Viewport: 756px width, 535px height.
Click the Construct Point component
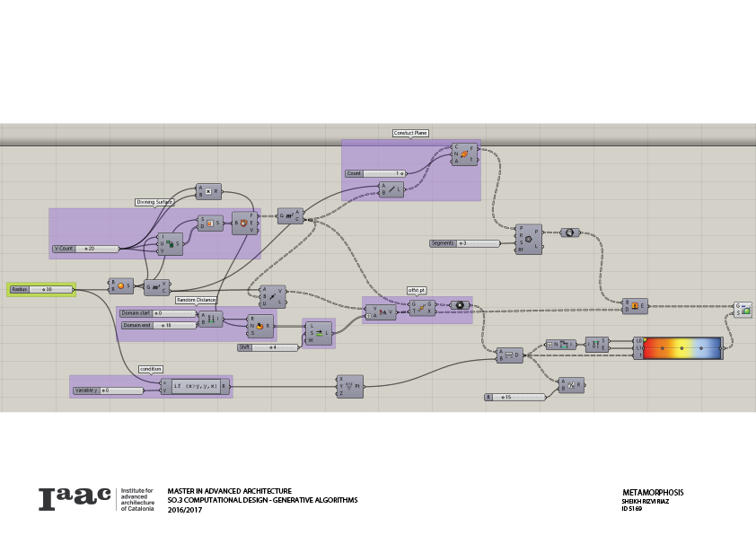click(x=350, y=386)
